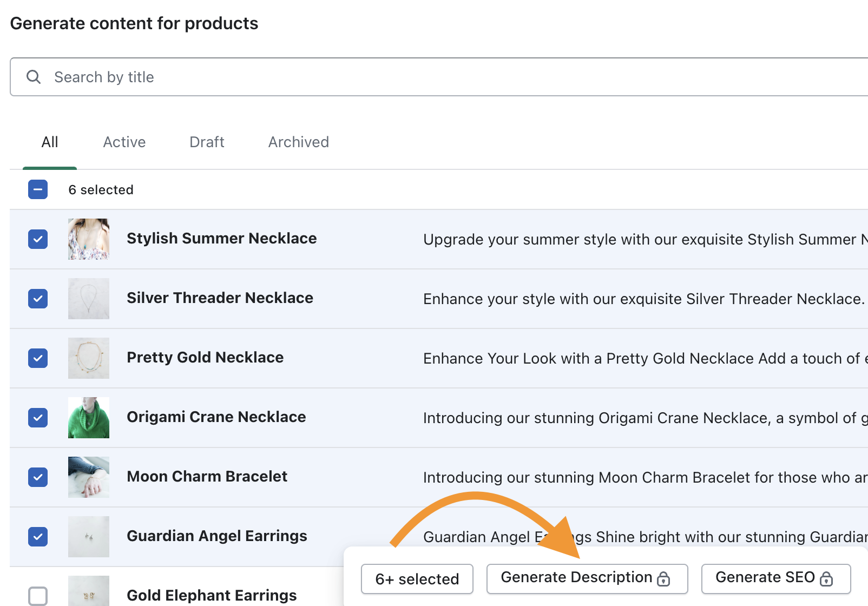Click the search magnifier icon
Viewport: 868px width, 606px height.
pyautogui.click(x=34, y=77)
